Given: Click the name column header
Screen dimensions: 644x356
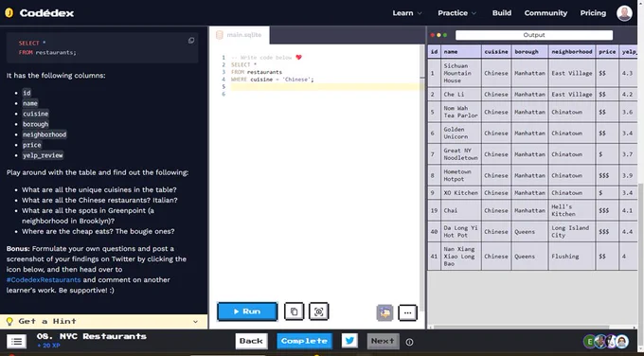Looking at the screenshot, I should 461,52.
